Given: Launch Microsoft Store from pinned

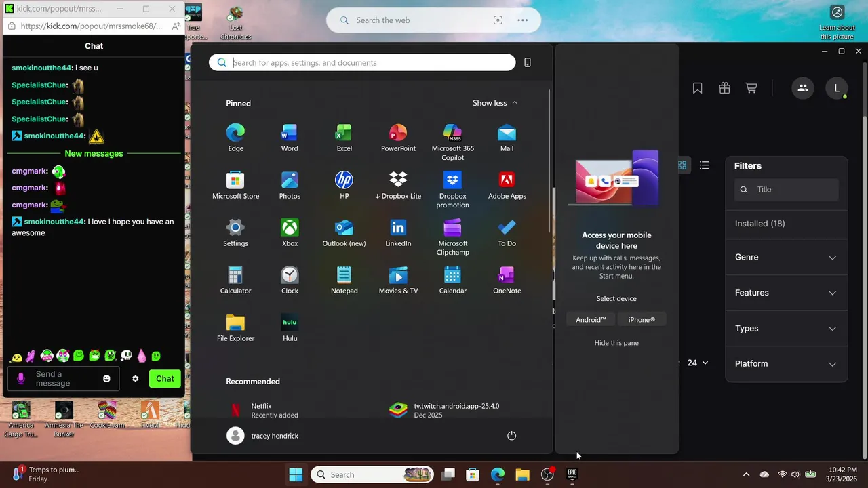Looking at the screenshot, I should (x=235, y=185).
